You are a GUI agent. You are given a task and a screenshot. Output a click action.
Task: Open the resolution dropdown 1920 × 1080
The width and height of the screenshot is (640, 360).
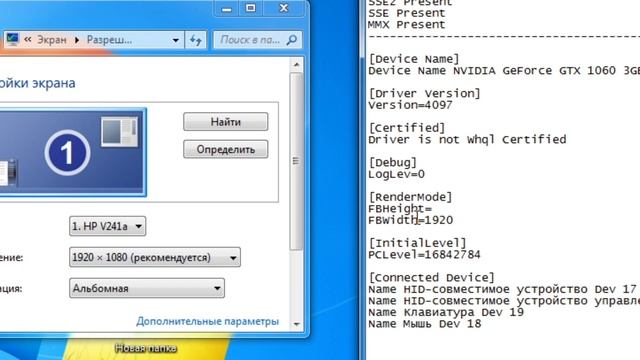point(155,258)
